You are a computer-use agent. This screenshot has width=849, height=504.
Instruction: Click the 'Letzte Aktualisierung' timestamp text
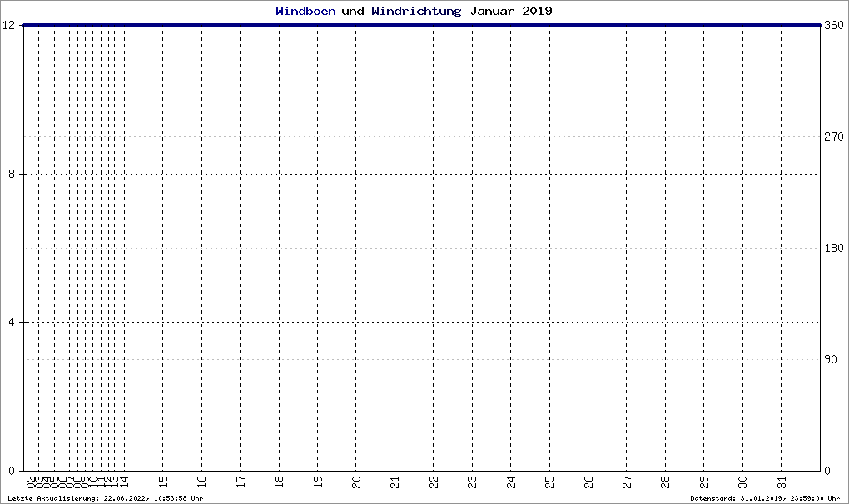click(x=106, y=498)
